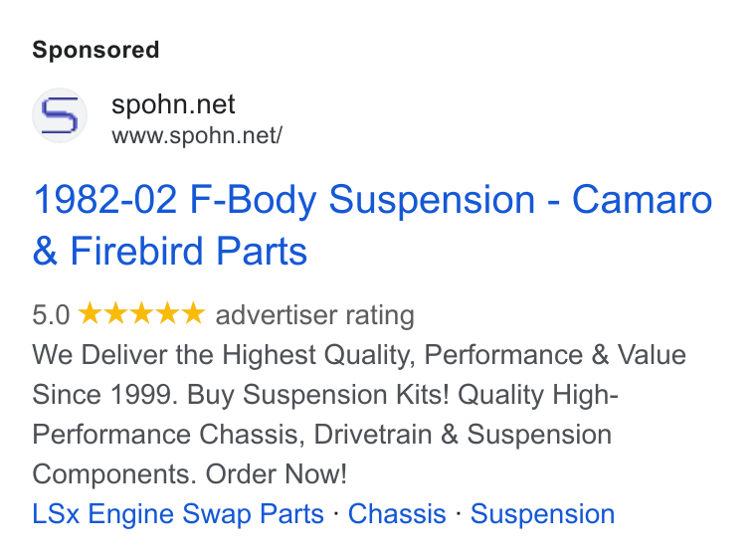Click the middle gold rating star
The height and width of the screenshot is (555, 756).
click(141, 312)
